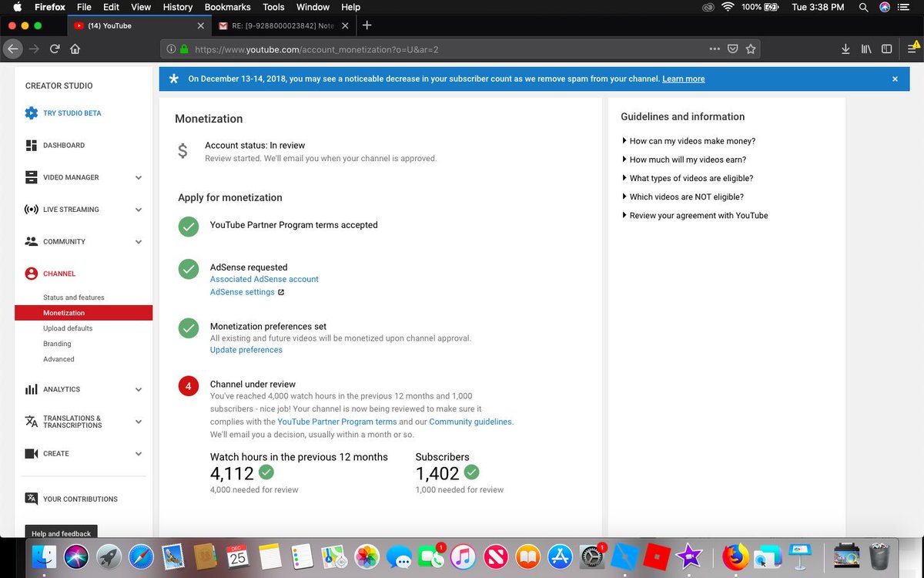Click the Create camera icon

(x=31, y=453)
